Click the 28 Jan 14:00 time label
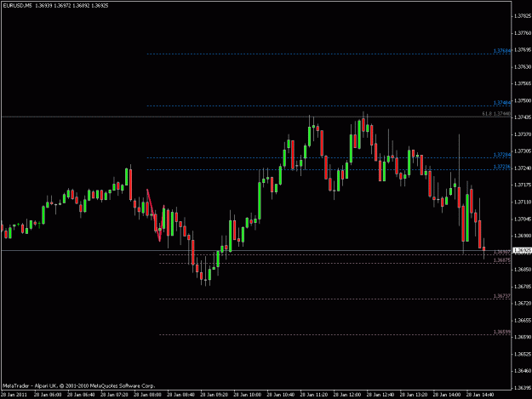 click(x=447, y=395)
